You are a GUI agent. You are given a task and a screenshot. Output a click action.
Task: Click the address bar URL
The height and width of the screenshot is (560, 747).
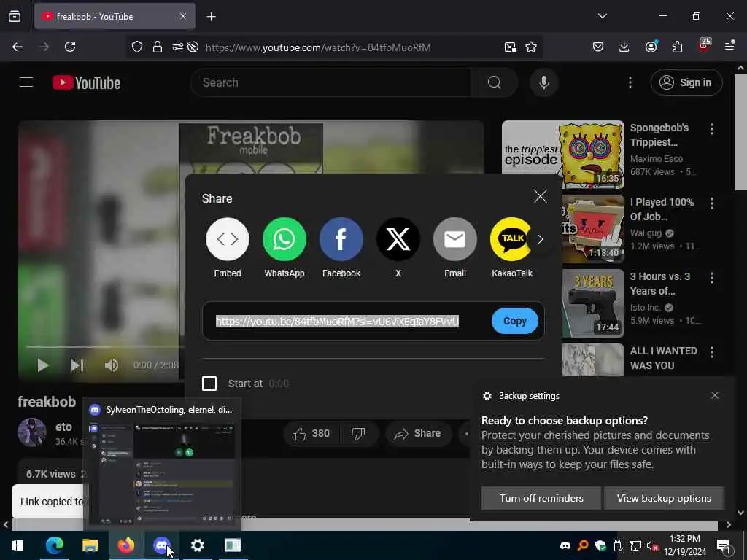[318, 47]
